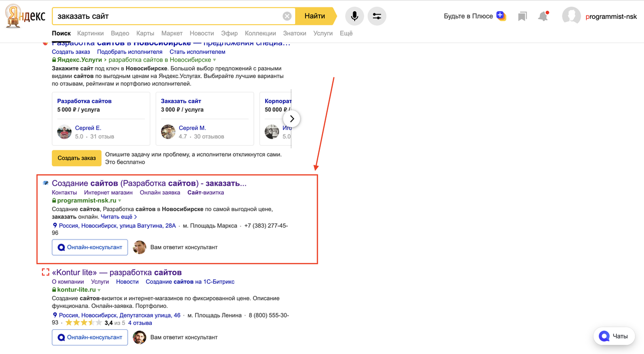Click the Найти search button
Screen dimensions: 644x354
coord(316,16)
